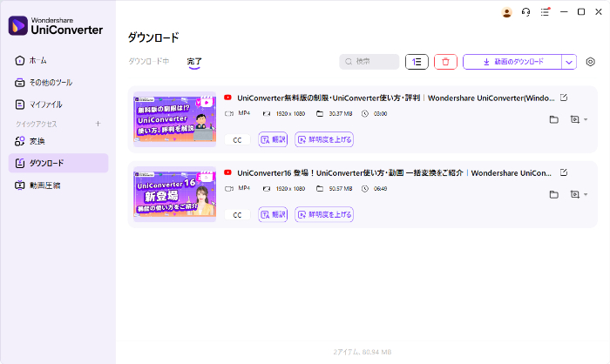610x364 pixels.
Task: Open the tools icon for UniConverter16 登場 video
Action: [575, 194]
